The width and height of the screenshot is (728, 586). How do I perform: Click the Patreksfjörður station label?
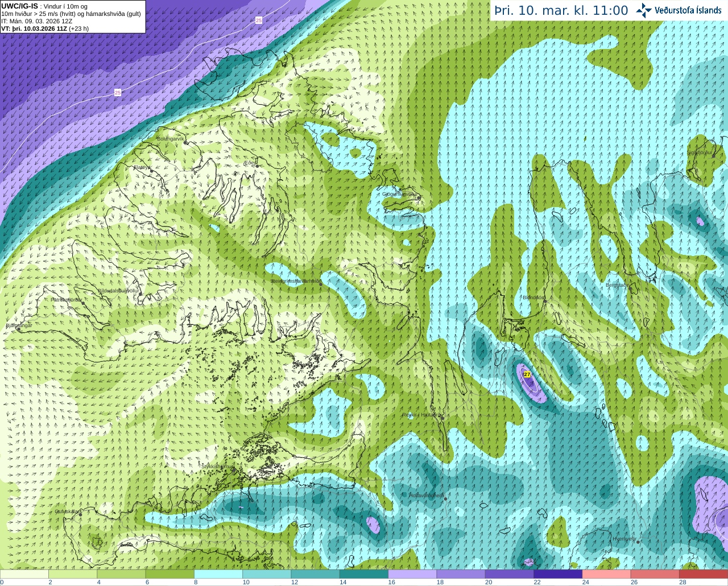(x=67, y=299)
